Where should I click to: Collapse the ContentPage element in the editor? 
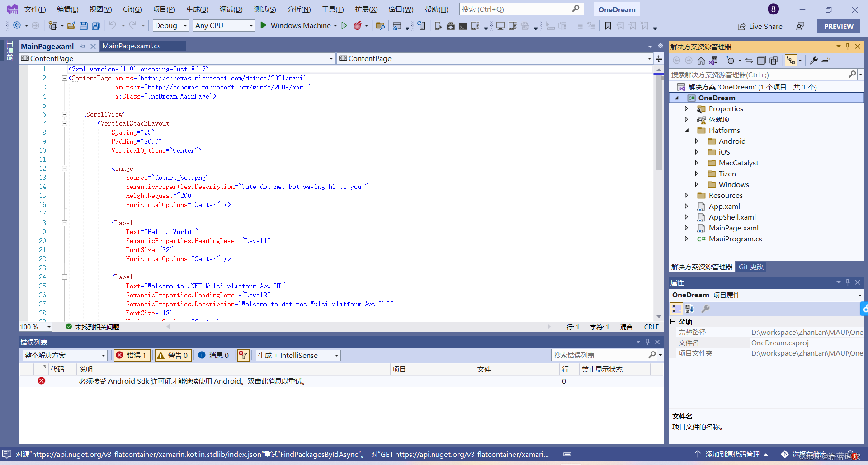[x=64, y=78]
